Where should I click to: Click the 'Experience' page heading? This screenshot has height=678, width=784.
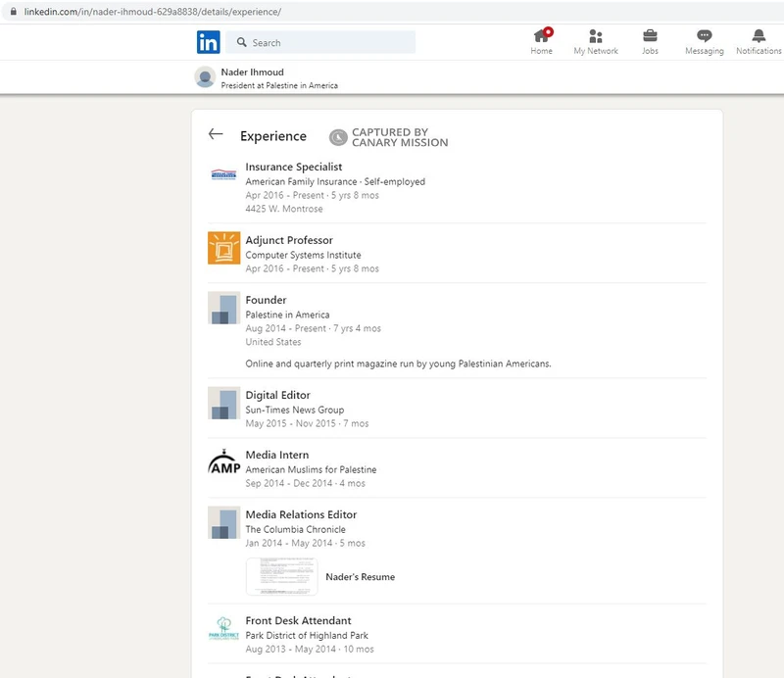click(x=273, y=136)
